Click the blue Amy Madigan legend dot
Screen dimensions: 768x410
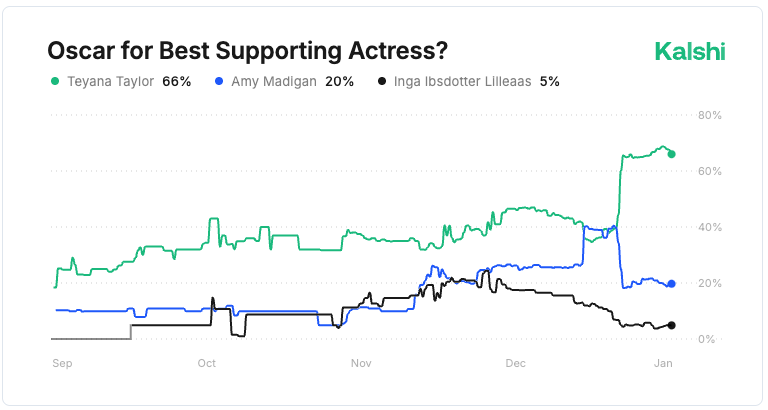coord(217,81)
